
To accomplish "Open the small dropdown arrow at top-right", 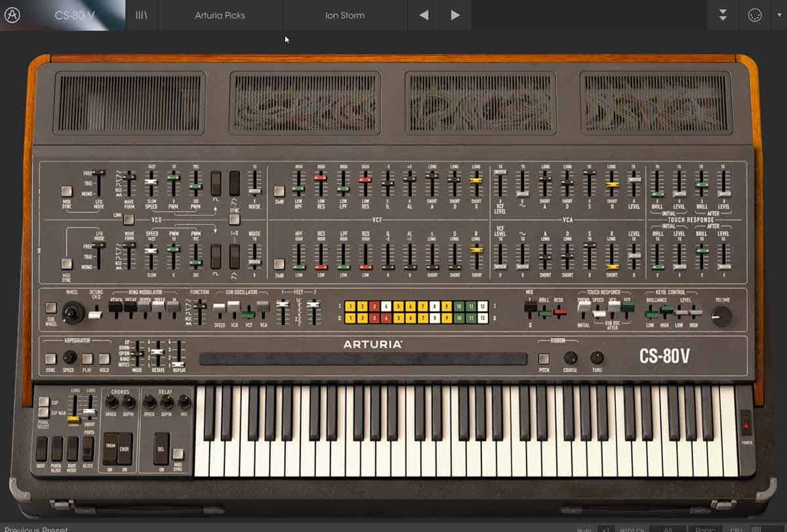I will pos(778,15).
